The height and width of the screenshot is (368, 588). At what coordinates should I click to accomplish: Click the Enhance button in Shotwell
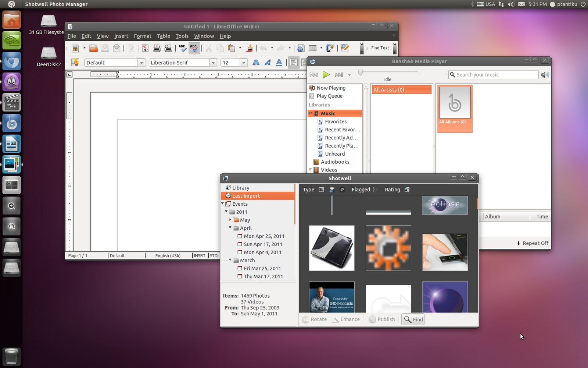pos(346,319)
